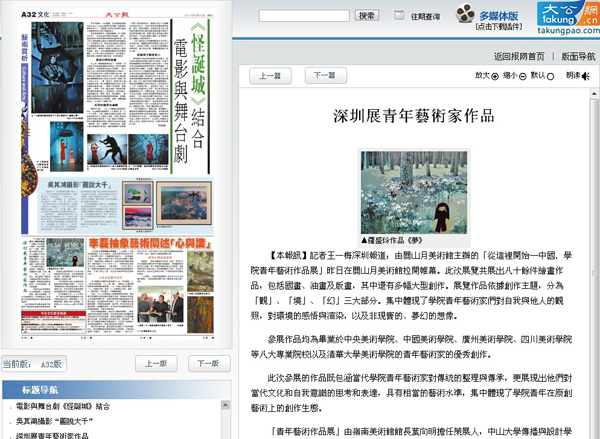
Task: Click the title list scrollbar up arrow
Action: click(x=225, y=405)
